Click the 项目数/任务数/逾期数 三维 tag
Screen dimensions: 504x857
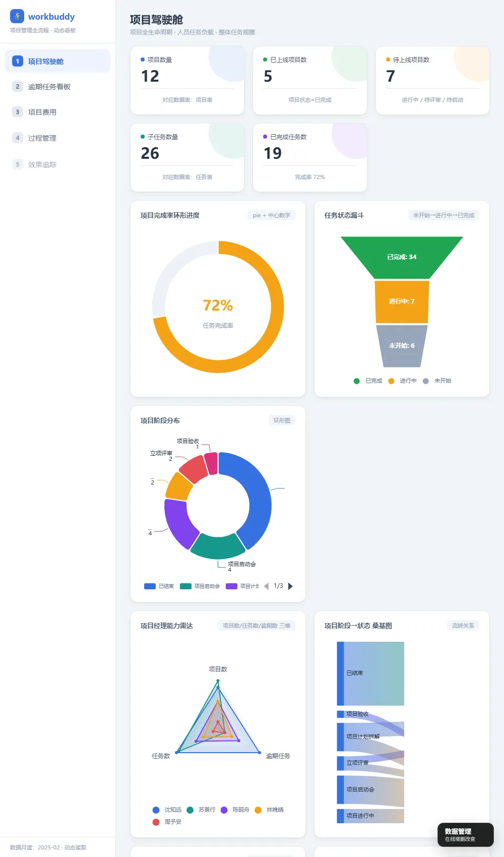click(x=257, y=626)
